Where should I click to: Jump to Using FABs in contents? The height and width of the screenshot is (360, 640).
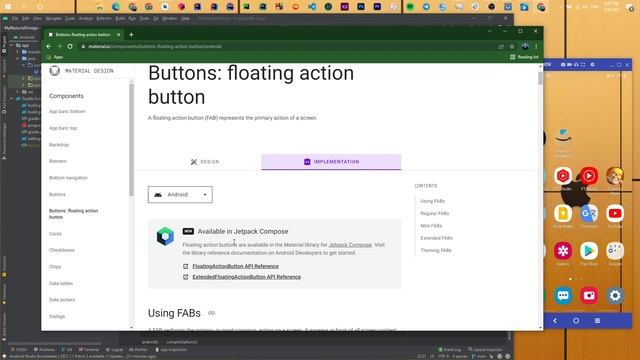pos(433,201)
